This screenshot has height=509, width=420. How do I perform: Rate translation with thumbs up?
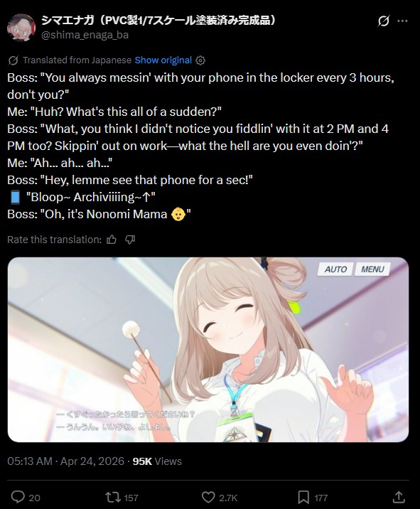112,240
